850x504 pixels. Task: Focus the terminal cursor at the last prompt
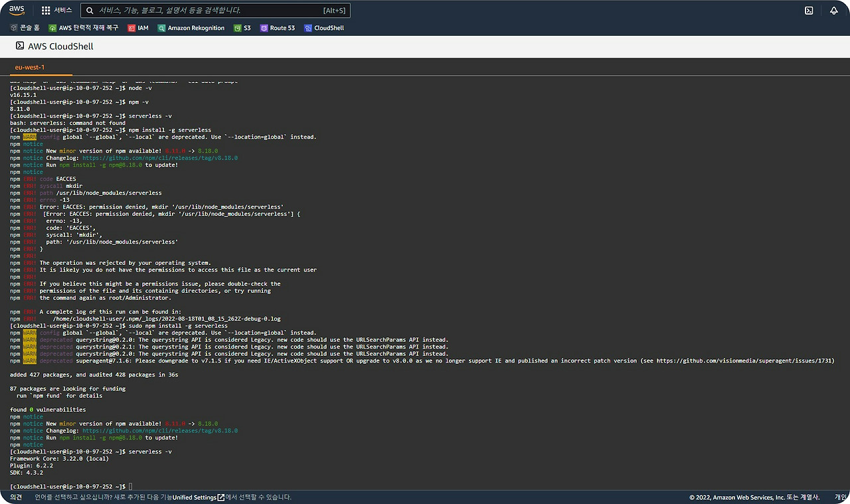[131, 487]
